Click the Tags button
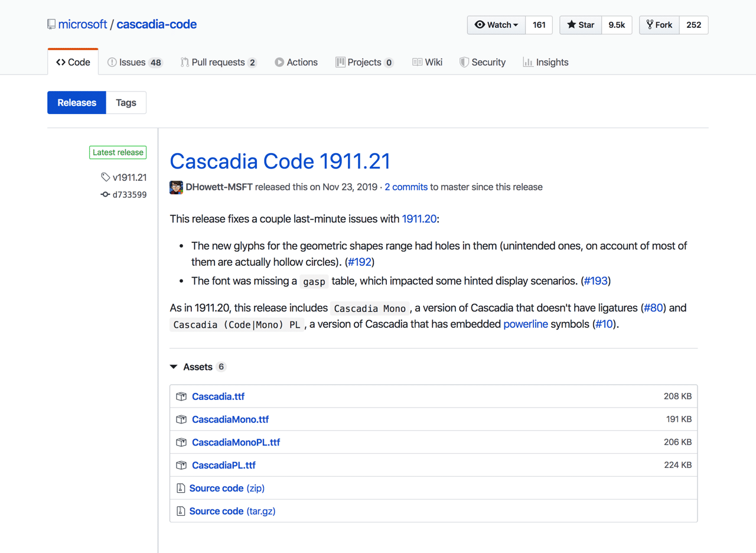The height and width of the screenshot is (553, 756). [x=125, y=102]
